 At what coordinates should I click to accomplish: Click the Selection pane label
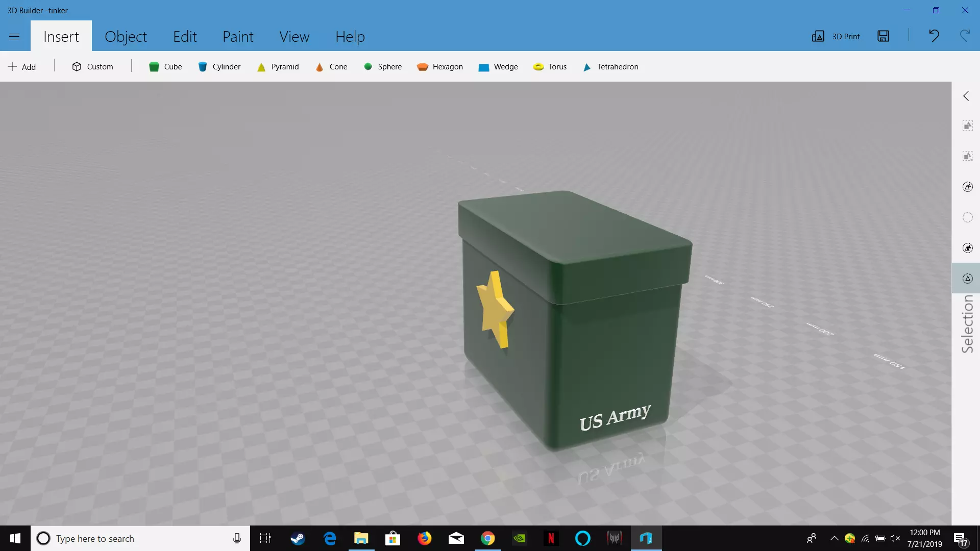point(967,324)
